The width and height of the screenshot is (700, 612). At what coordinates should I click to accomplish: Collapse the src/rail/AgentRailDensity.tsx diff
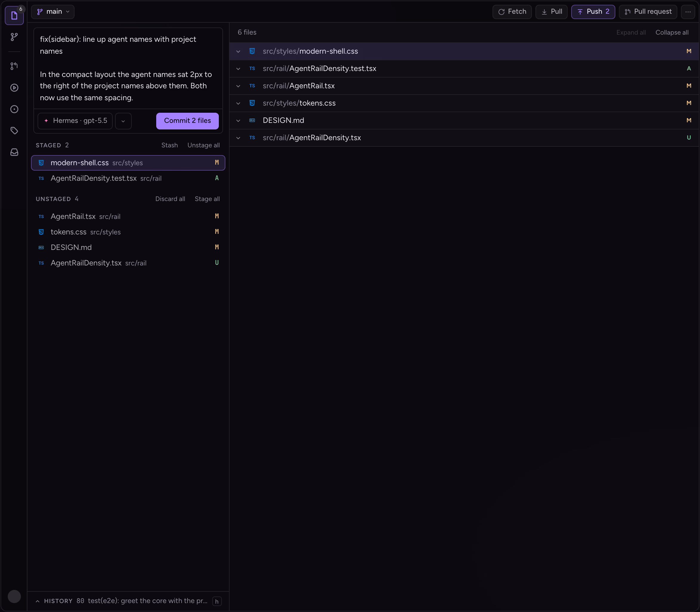pos(239,138)
